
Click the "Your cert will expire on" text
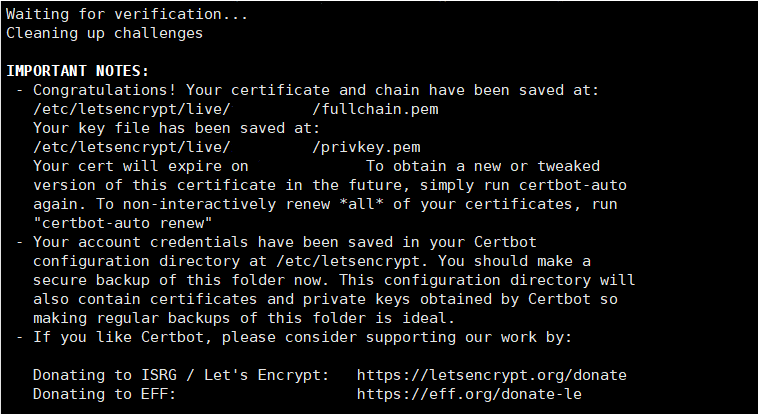tap(141, 166)
